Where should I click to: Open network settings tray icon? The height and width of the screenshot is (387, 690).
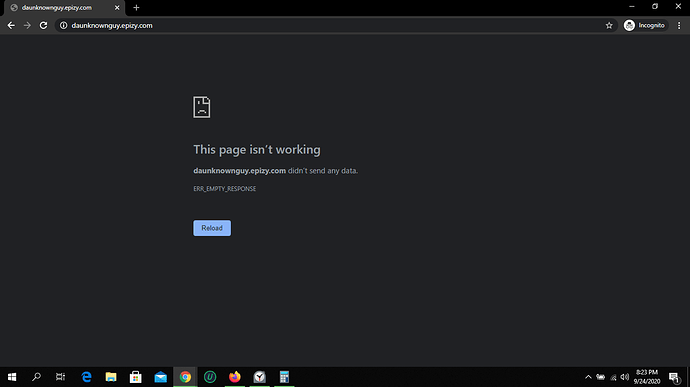coord(613,377)
